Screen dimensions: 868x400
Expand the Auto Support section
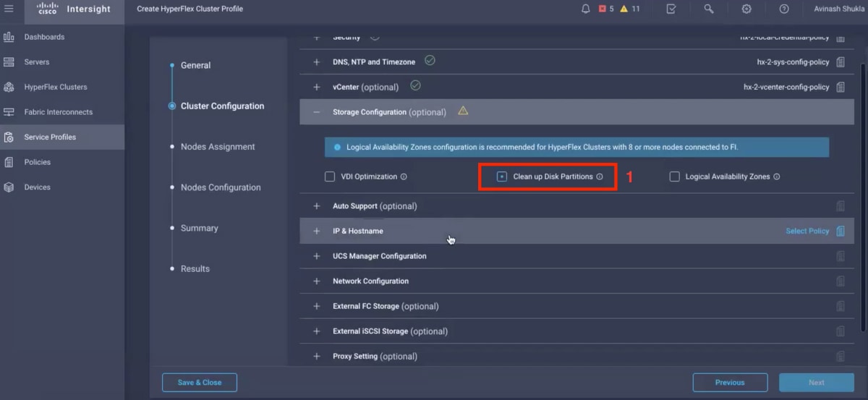317,206
